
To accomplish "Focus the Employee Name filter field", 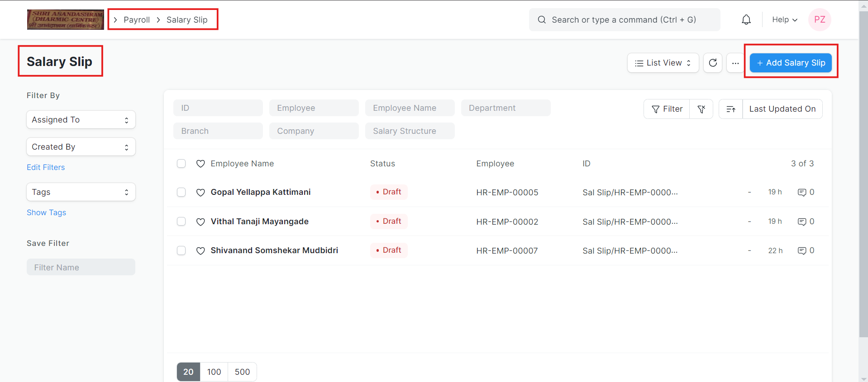I will [410, 108].
